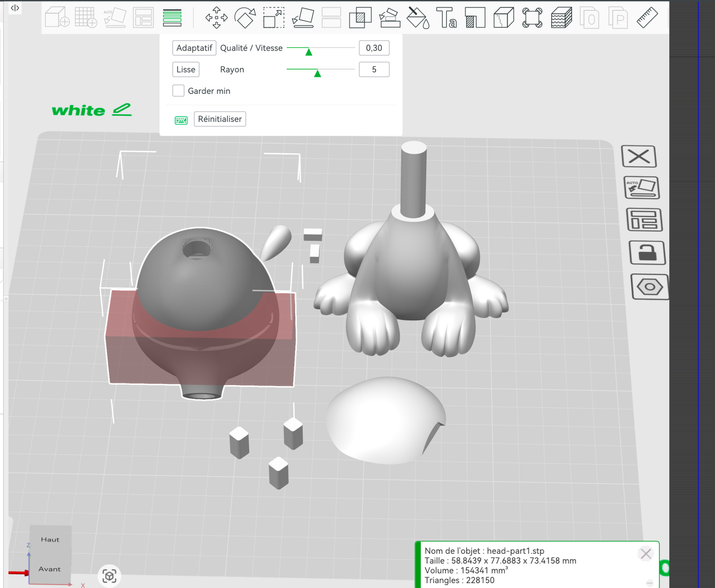
Task: Toggle the plate lock icon
Action: pyautogui.click(x=647, y=253)
